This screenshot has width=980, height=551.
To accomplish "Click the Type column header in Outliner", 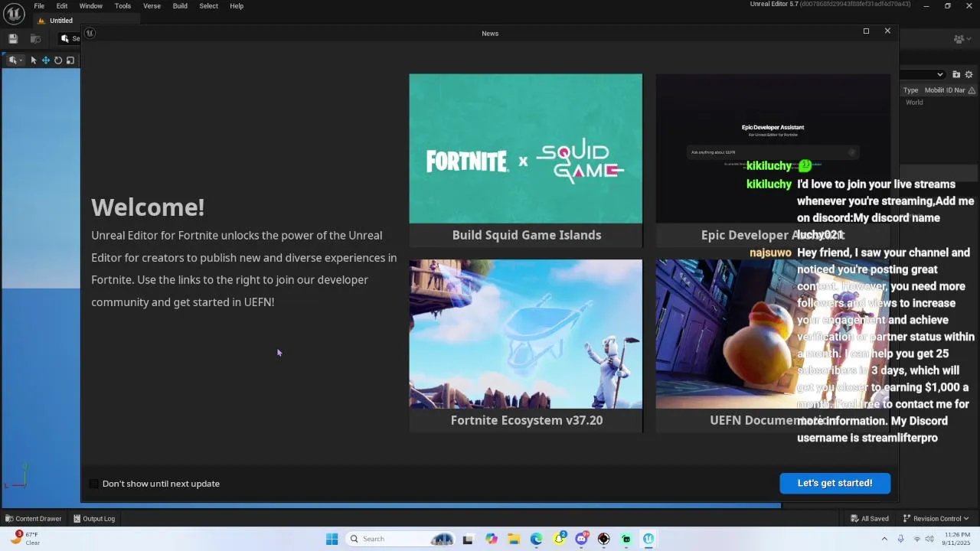I will 910,90.
